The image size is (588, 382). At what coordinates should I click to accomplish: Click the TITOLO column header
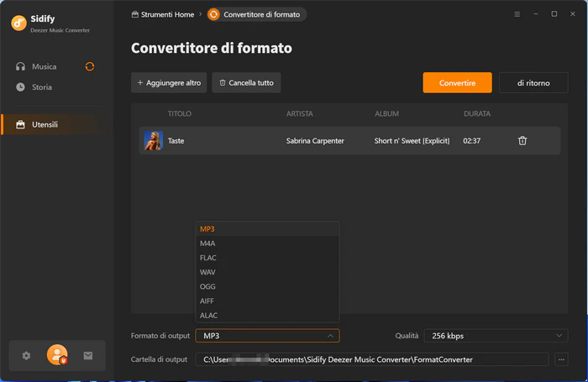coord(179,113)
